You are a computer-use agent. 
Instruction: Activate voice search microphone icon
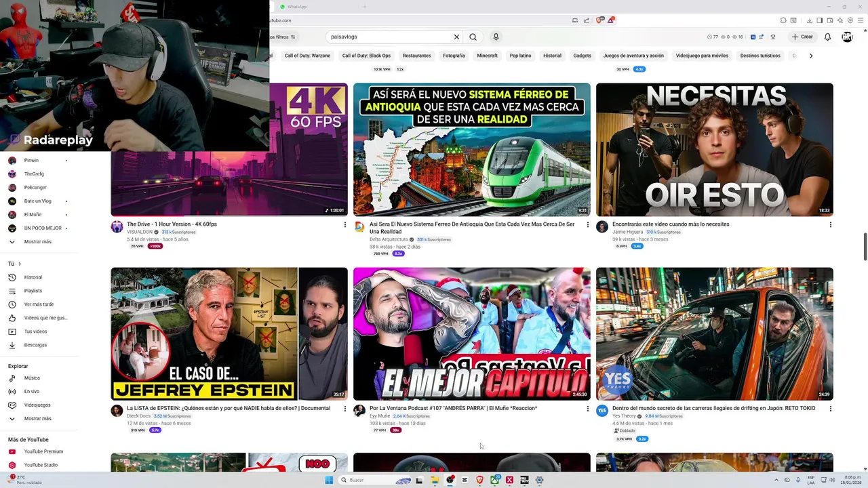click(496, 37)
